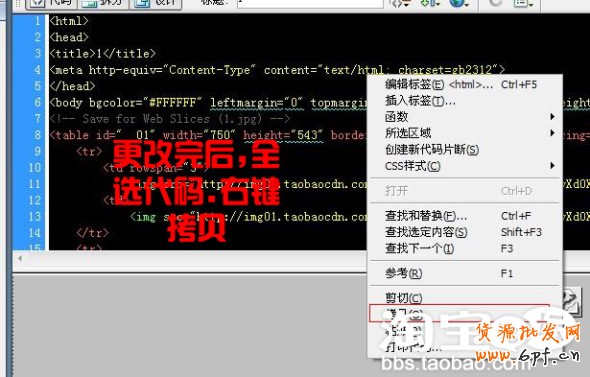
Task: Open the preview in browser globe icon
Action: coord(459,3)
